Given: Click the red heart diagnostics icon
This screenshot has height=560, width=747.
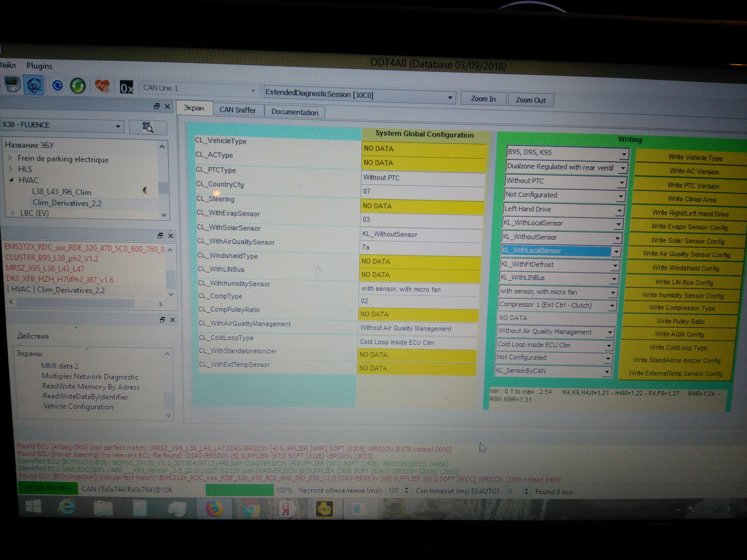Looking at the screenshot, I should [102, 86].
